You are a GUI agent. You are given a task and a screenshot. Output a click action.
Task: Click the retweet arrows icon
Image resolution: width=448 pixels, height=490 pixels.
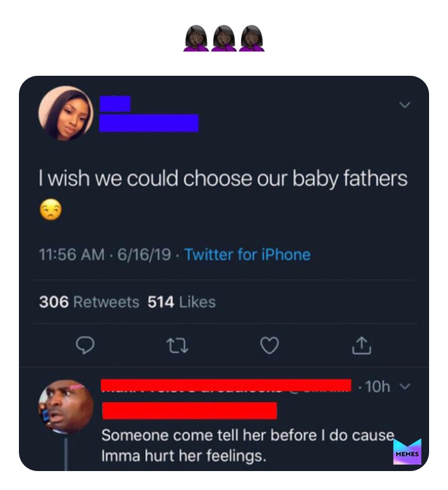point(177,345)
